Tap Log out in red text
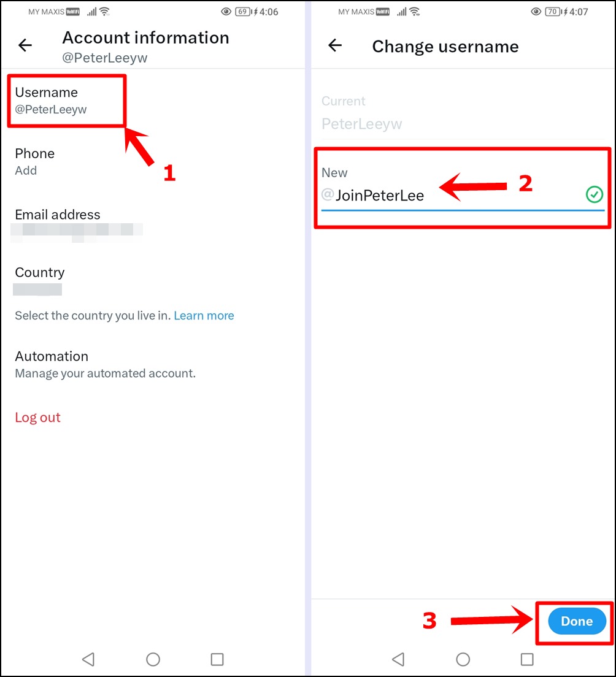Image resolution: width=616 pixels, height=677 pixels. 37,417
